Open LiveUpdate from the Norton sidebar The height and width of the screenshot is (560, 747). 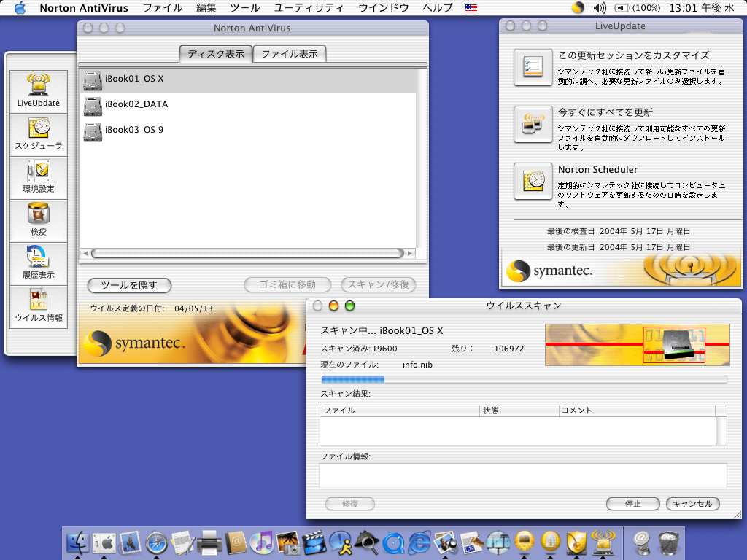(39, 91)
